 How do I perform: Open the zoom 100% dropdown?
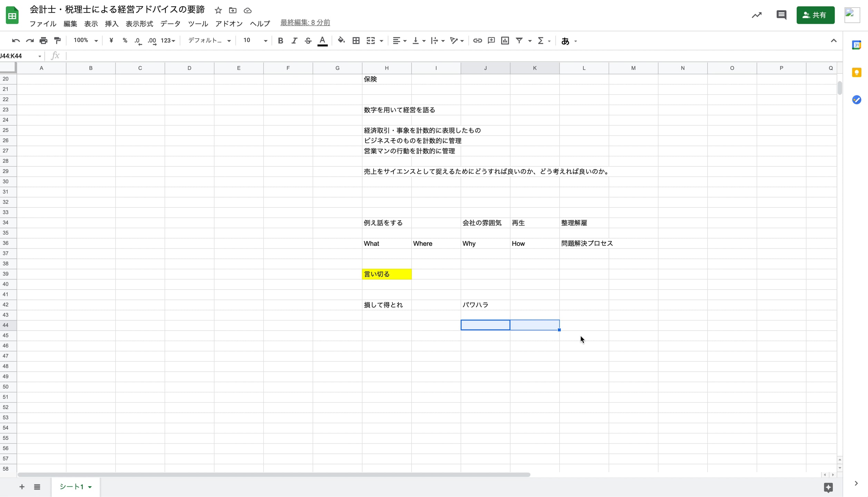point(86,41)
